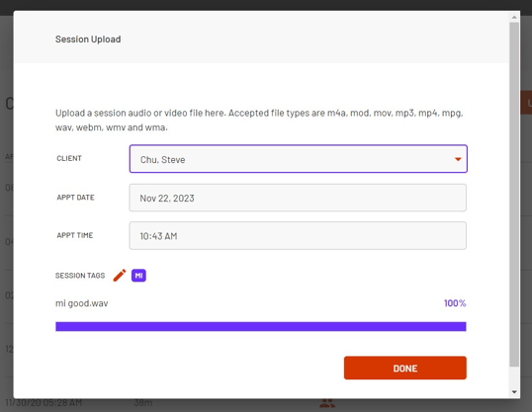This screenshot has width=532, height=412.
Task: Click the Session Upload dialog title
Action: (x=88, y=40)
